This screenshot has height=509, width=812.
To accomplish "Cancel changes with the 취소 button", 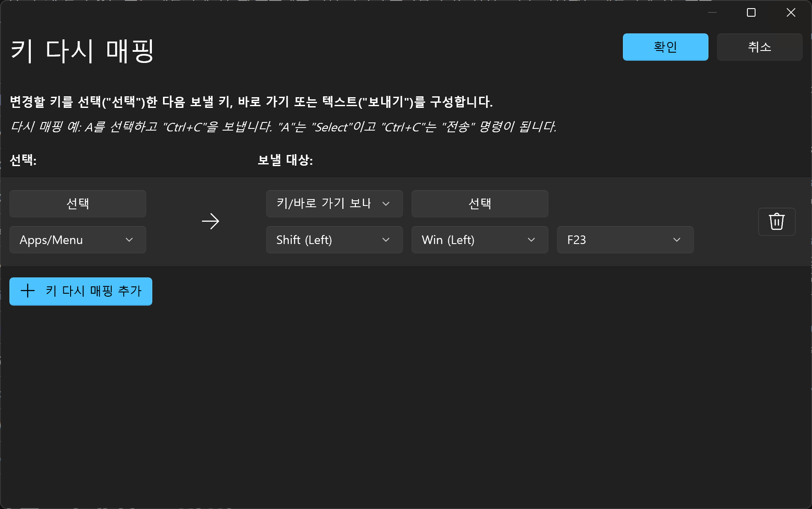I will (759, 47).
